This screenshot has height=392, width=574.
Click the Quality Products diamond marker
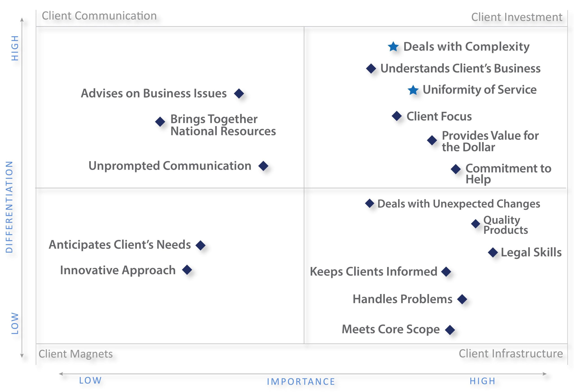click(475, 224)
